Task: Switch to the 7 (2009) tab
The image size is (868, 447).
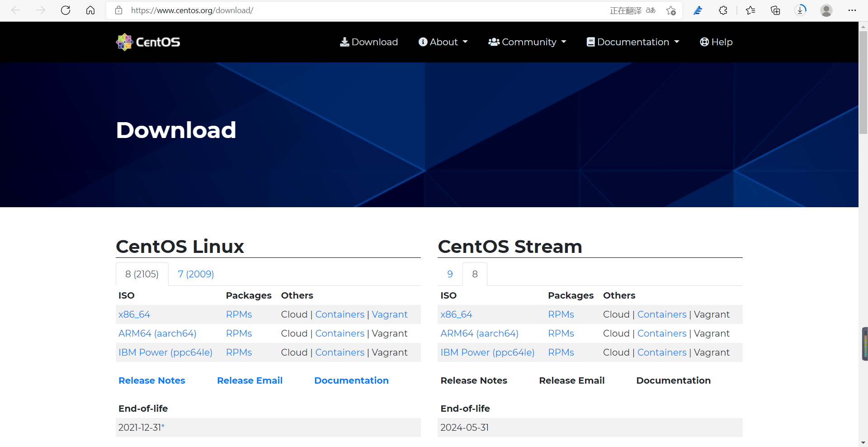Action: [x=196, y=274]
